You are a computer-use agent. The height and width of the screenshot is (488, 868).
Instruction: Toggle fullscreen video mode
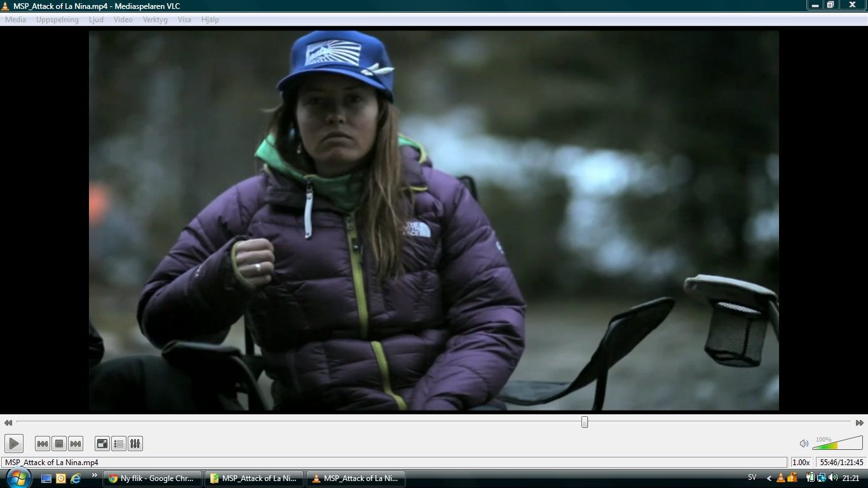102,444
